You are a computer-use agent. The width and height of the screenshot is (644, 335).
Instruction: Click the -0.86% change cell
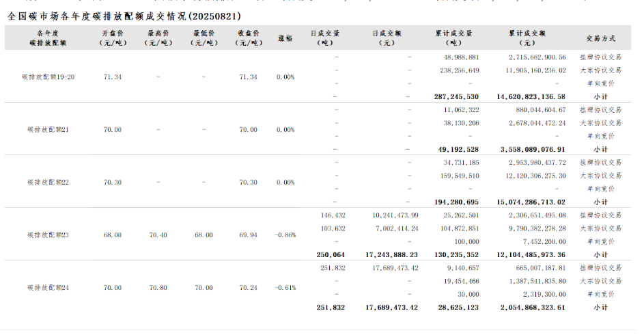[285, 234]
